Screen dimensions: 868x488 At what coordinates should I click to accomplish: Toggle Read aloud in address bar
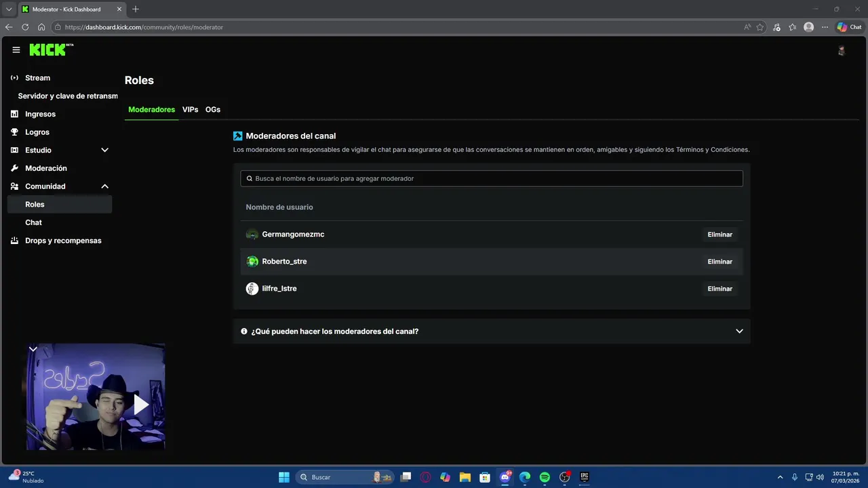(x=747, y=27)
